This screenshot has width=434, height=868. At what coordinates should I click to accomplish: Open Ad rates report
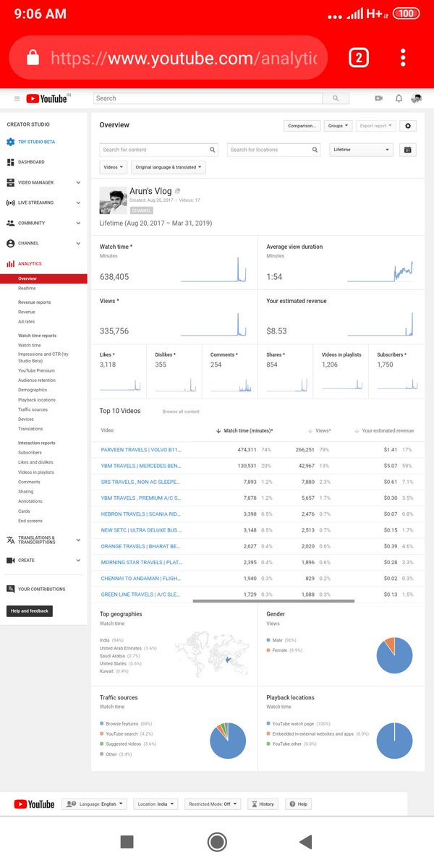coord(26,321)
